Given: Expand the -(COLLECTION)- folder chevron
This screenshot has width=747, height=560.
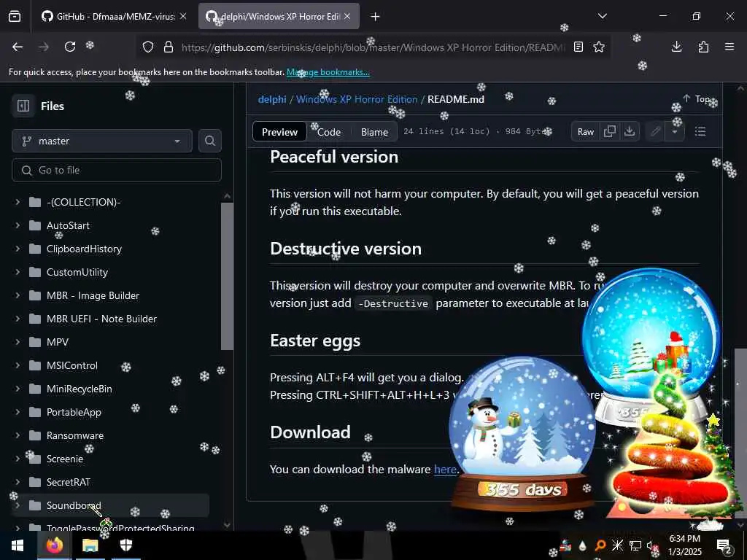Looking at the screenshot, I should [x=18, y=202].
